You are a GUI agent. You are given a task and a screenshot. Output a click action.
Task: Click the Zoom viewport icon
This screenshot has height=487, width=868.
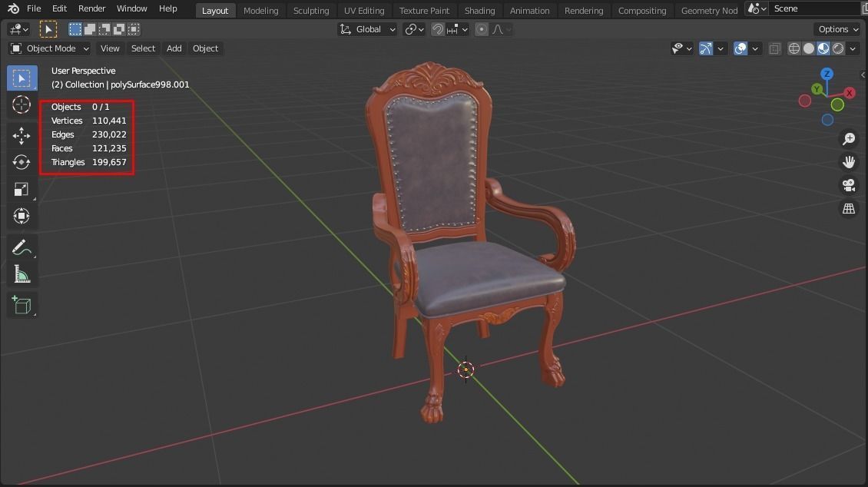coord(849,139)
